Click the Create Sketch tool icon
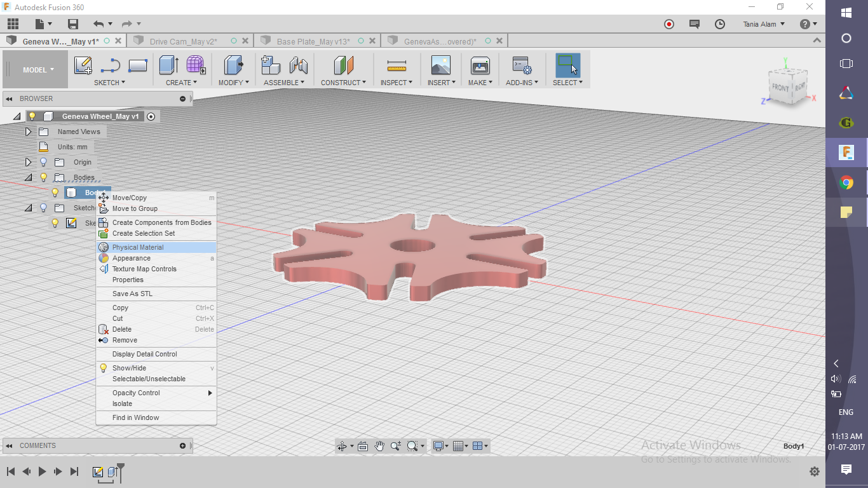Image resolution: width=868 pixels, height=488 pixels. (x=83, y=65)
